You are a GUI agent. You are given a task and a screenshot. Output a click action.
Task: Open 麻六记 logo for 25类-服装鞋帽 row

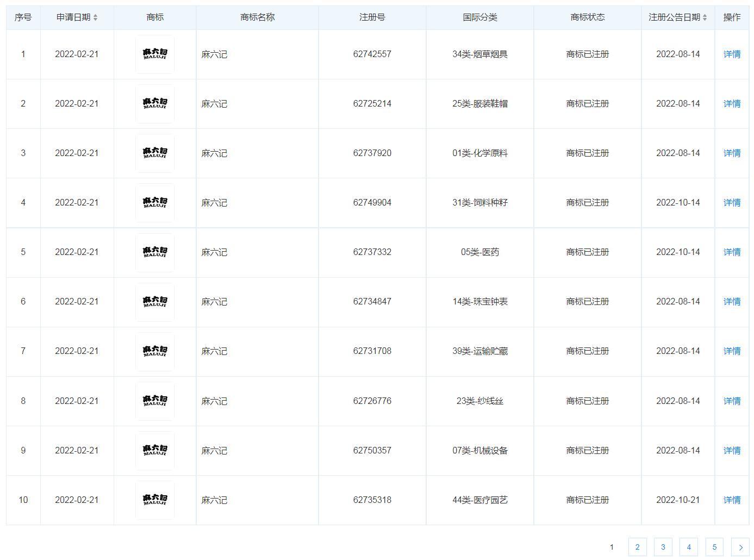[155, 104]
